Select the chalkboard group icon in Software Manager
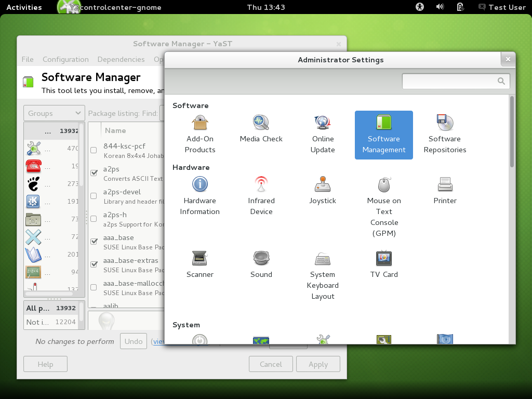Screen dimensions: 532x399 [x=33, y=272]
